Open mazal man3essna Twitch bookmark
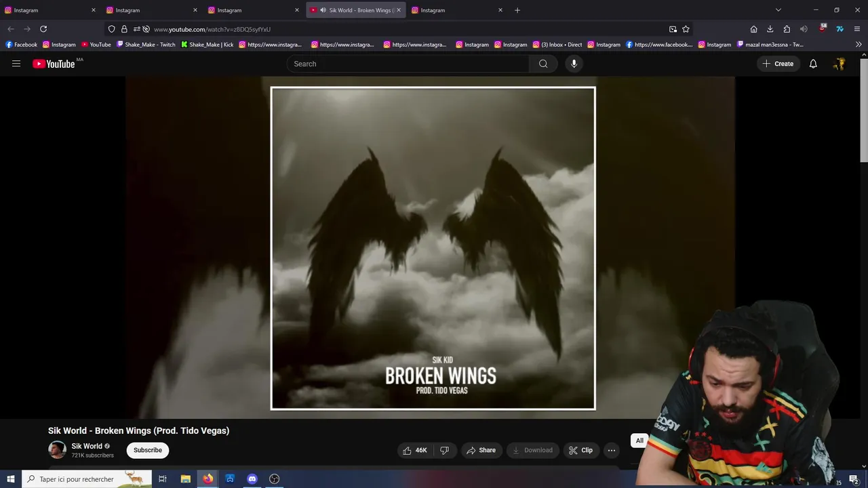This screenshot has width=868, height=488. click(x=770, y=45)
